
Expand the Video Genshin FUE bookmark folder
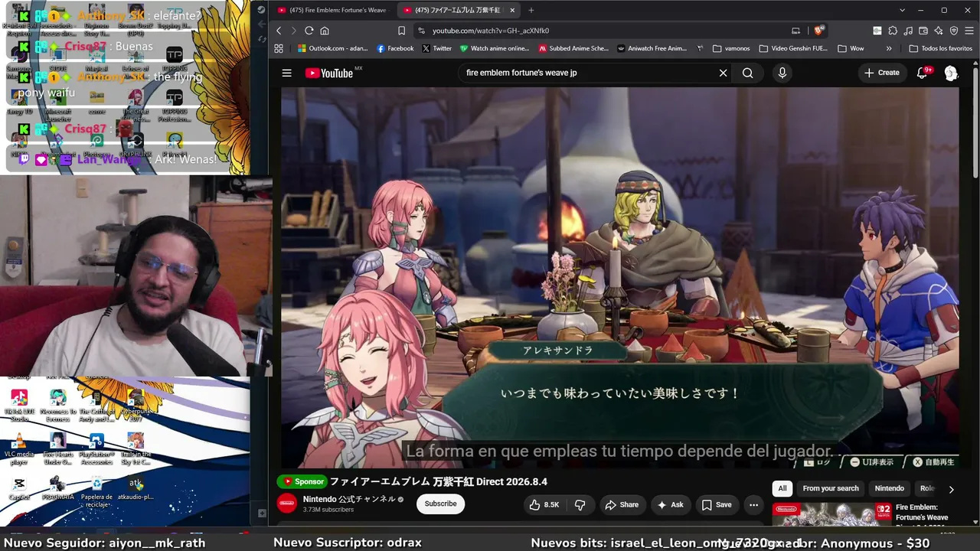(x=793, y=48)
